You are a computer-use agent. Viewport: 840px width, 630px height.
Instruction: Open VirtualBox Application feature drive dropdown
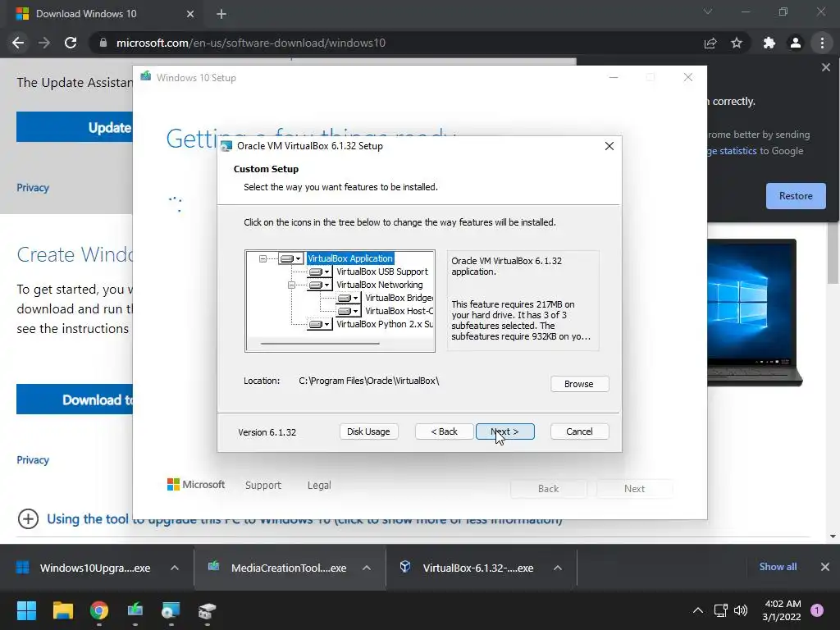(x=291, y=258)
